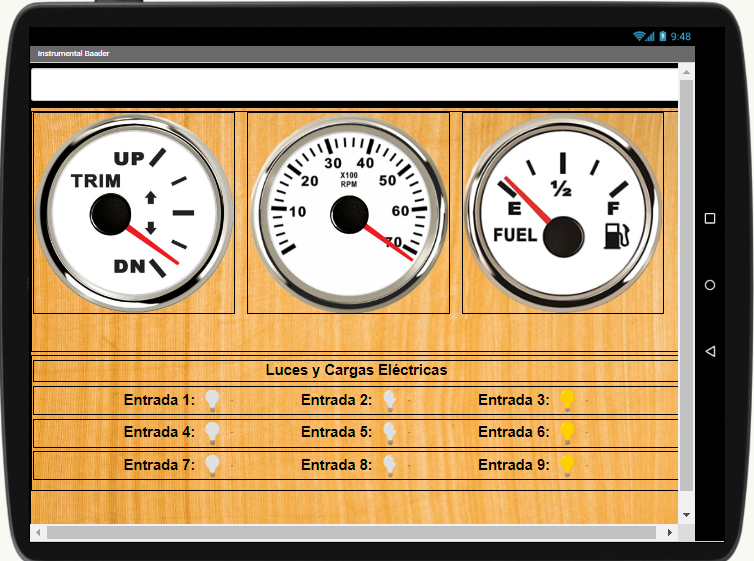This screenshot has width=754, height=561.
Task: Click the 'Entrada 6:' label
Action: click(x=514, y=432)
